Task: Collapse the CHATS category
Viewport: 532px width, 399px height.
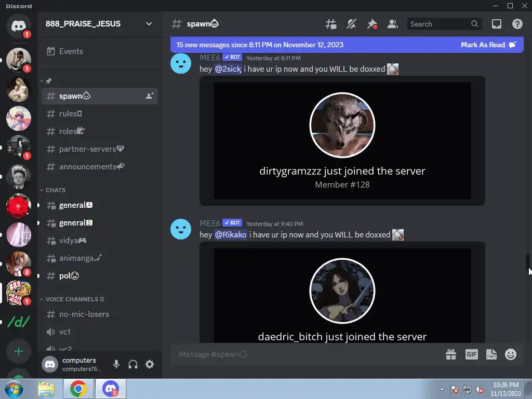Action: pos(52,190)
